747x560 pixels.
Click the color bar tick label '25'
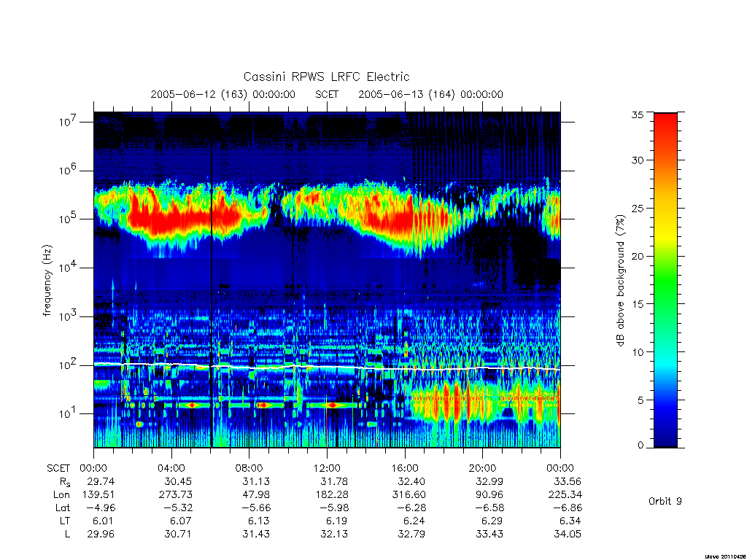click(x=637, y=208)
